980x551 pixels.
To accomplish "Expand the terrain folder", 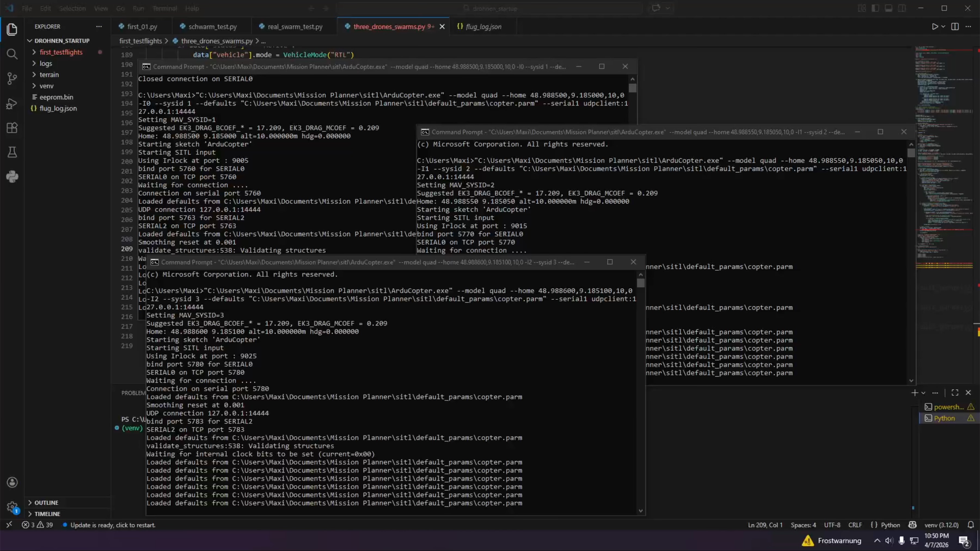I will (x=49, y=75).
